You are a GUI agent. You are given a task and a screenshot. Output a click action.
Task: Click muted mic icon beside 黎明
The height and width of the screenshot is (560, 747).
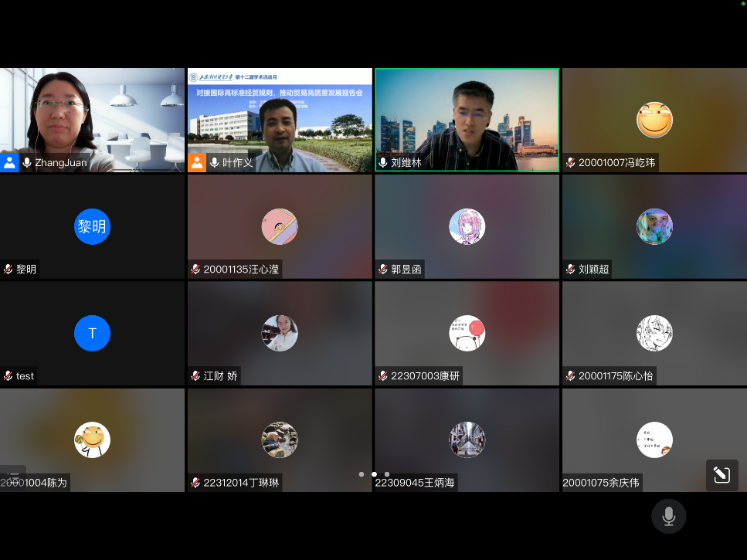pyautogui.click(x=8, y=270)
